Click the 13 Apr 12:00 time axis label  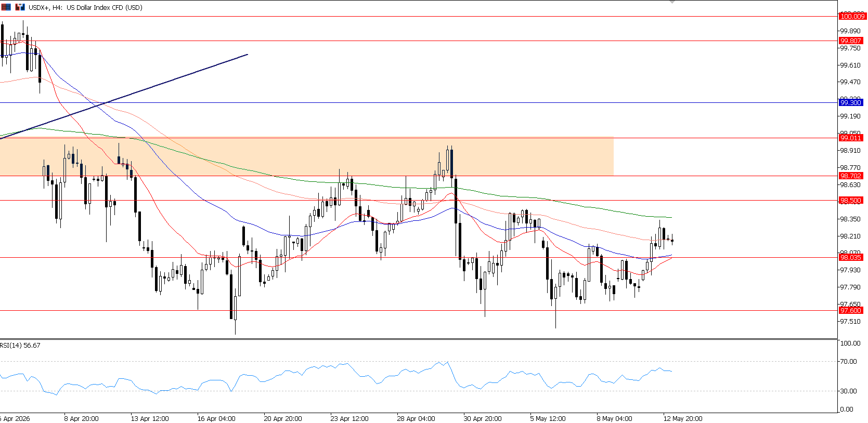coord(150,418)
